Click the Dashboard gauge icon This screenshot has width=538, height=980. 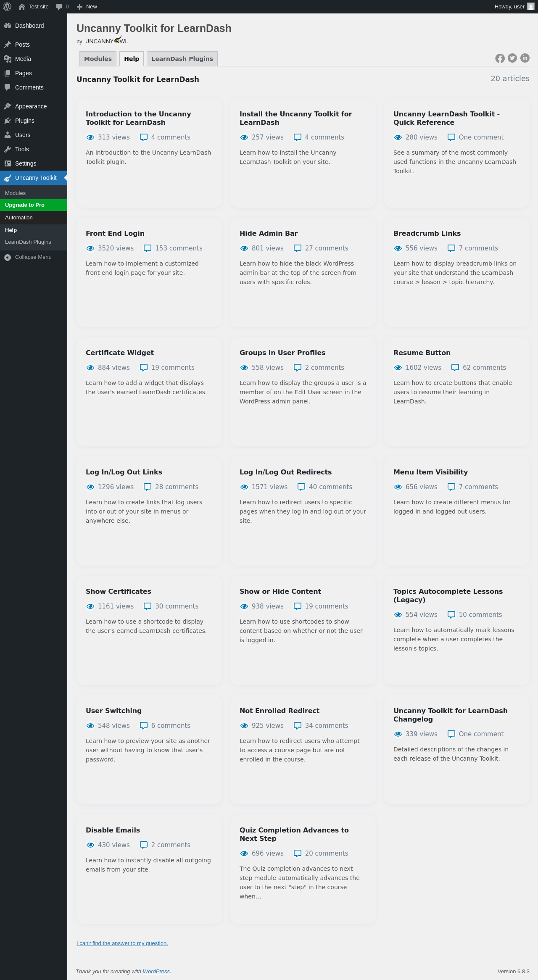pyautogui.click(x=8, y=26)
